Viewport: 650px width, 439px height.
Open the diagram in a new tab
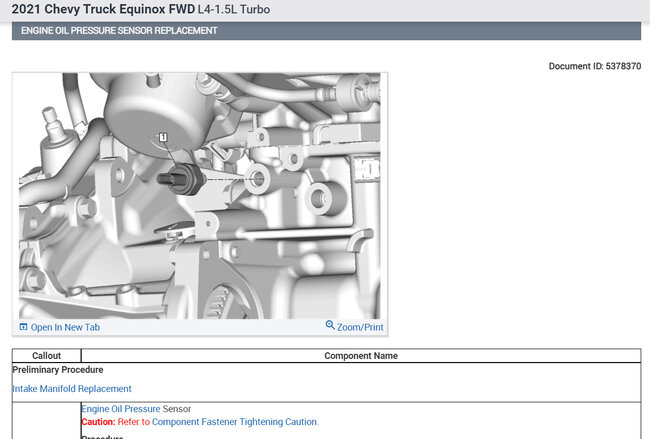(65, 327)
